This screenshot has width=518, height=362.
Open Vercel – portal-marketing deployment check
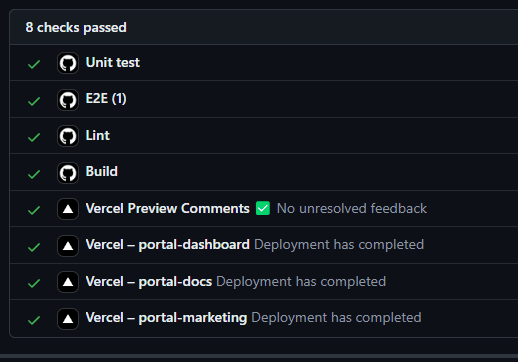(166, 318)
